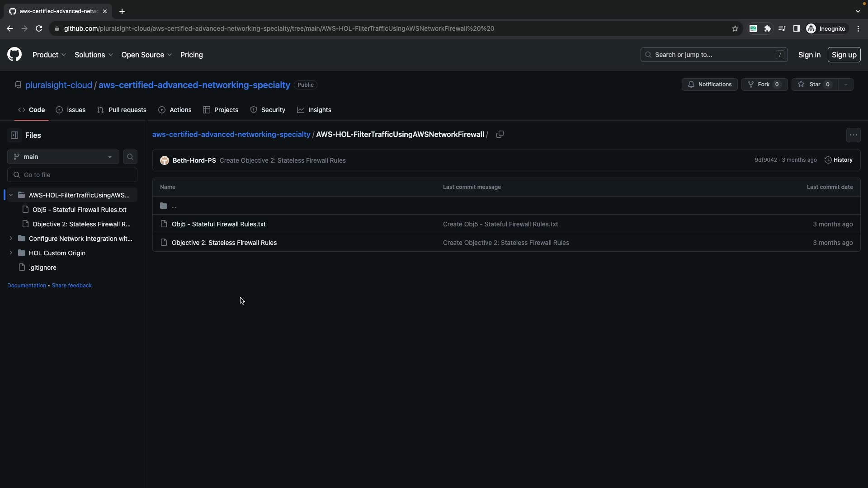Open the main branch dropdown
Screen dimensions: 868x488
[x=63, y=157]
